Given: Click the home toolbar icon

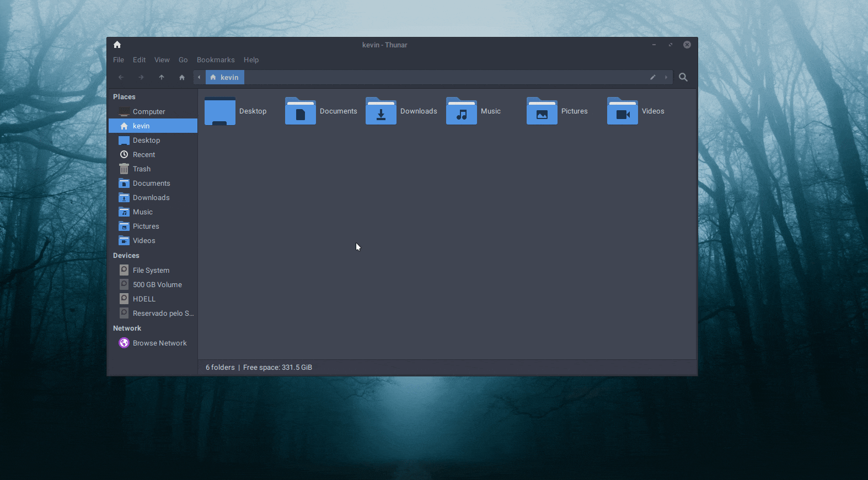Looking at the screenshot, I should (x=182, y=77).
